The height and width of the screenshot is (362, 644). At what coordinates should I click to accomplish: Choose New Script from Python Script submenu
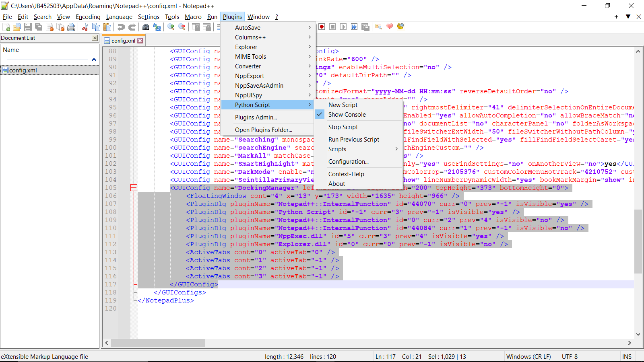point(358,105)
